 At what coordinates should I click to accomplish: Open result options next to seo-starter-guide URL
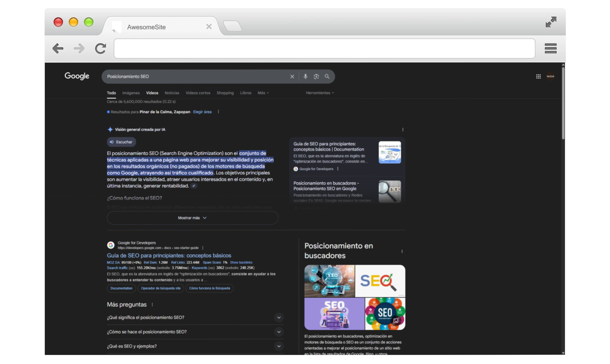(x=203, y=248)
